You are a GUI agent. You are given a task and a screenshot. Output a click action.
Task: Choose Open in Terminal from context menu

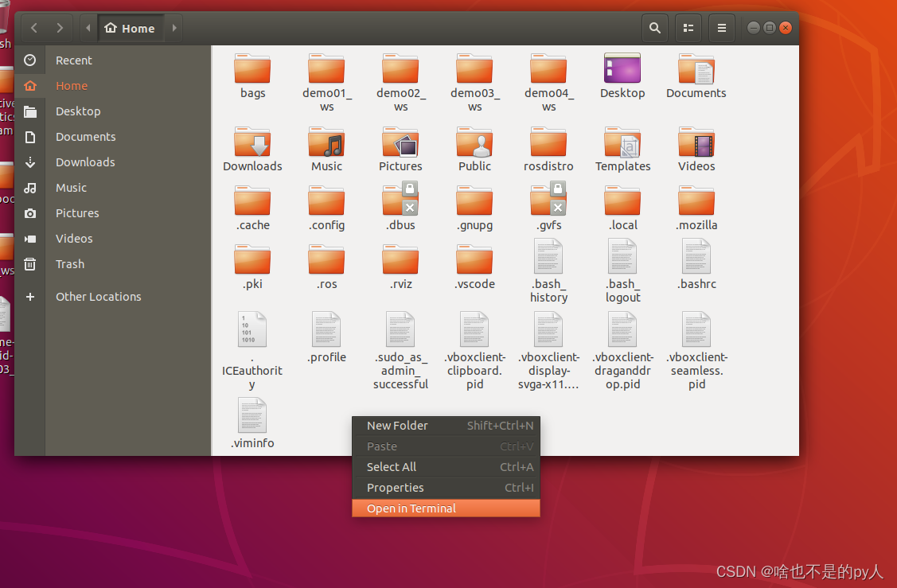click(447, 508)
